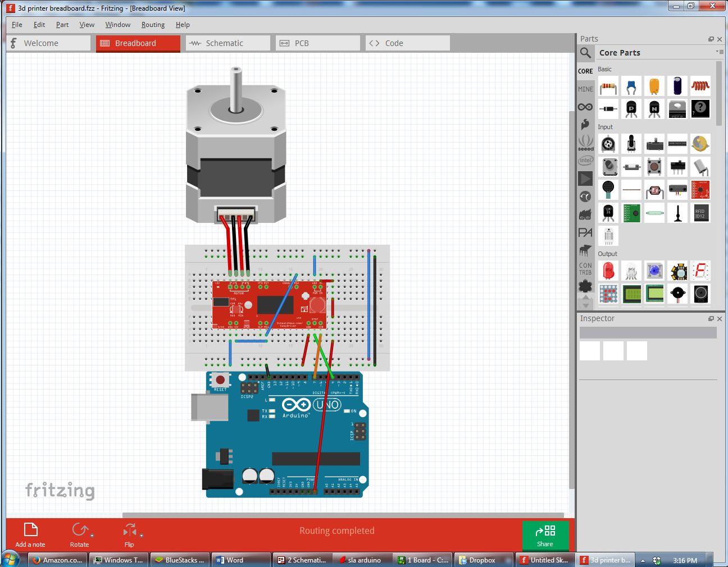Viewport: 728px width, 567px height.
Task: Select the red LED in Output parts
Action: [608, 271]
